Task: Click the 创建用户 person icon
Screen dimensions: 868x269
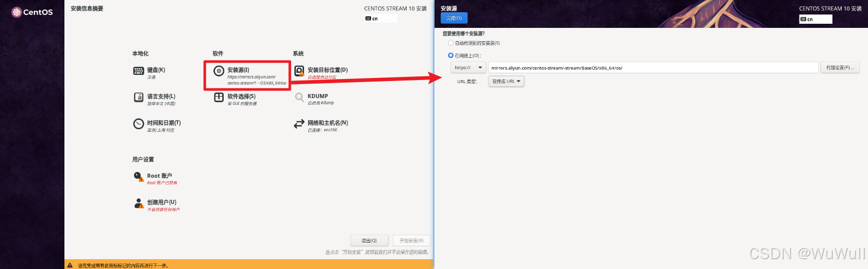Action: (139, 203)
